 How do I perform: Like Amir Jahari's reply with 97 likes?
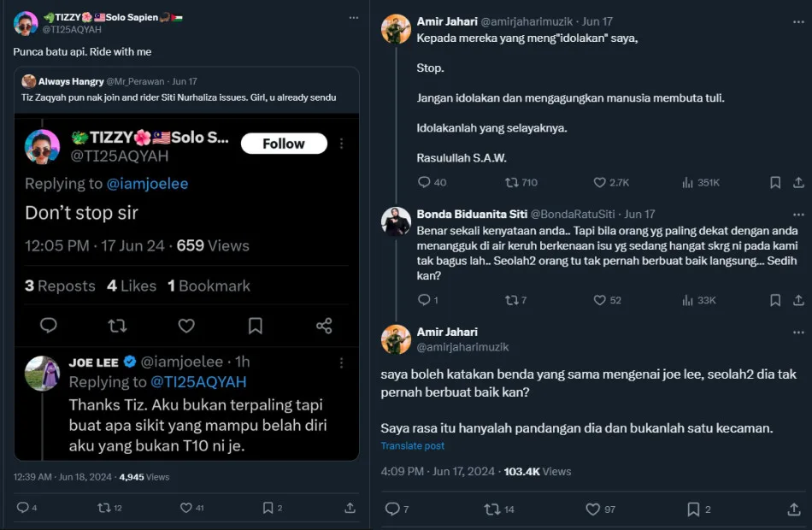pyautogui.click(x=592, y=509)
